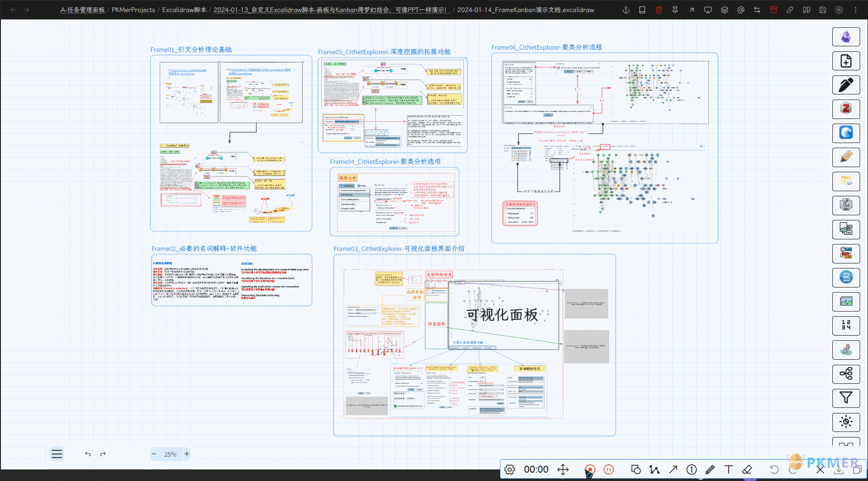The width and height of the screenshot is (868, 481).
Task: Select the 'Frame01_引文分析理论基础' frame label
Action: (x=191, y=50)
